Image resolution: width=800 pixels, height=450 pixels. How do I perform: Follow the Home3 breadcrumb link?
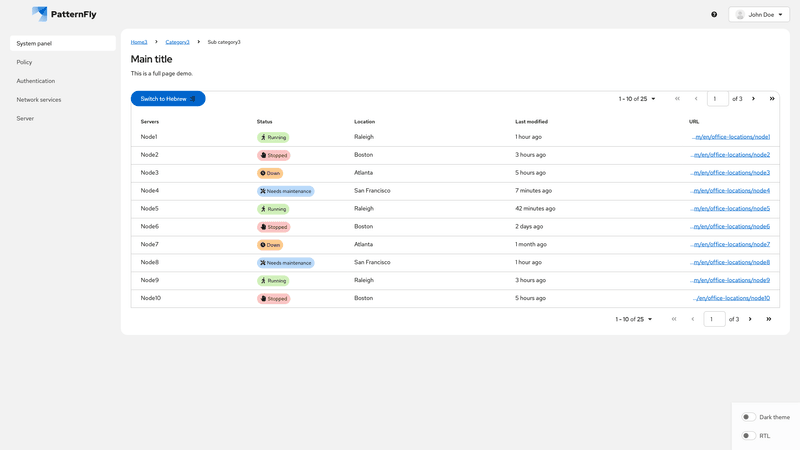(x=139, y=42)
